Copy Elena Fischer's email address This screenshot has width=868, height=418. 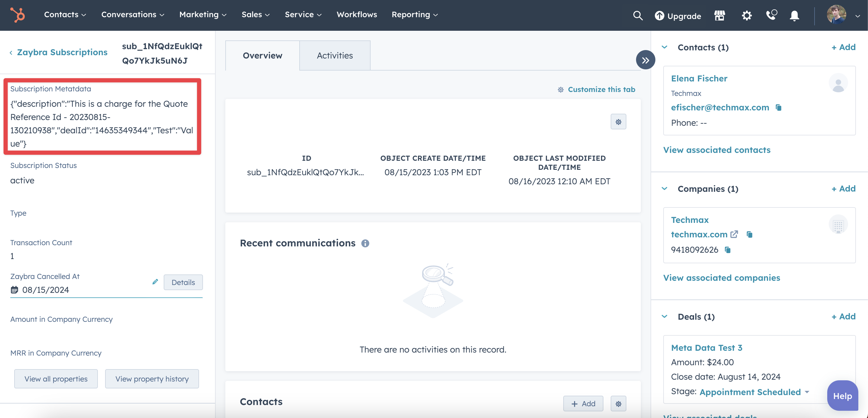coord(779,107)
